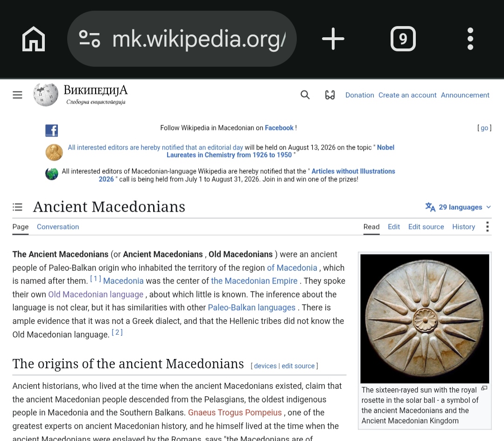Open the Edit tab

[x=394, y=227]
